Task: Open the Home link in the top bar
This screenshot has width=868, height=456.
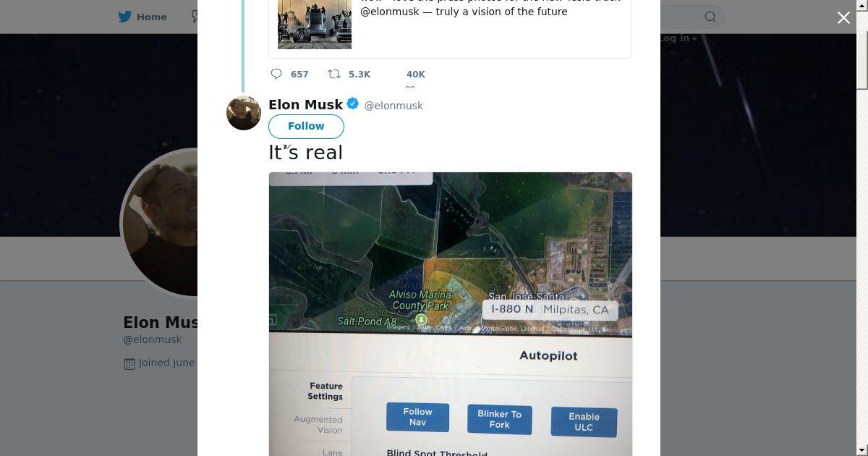Action: point(151,17)
